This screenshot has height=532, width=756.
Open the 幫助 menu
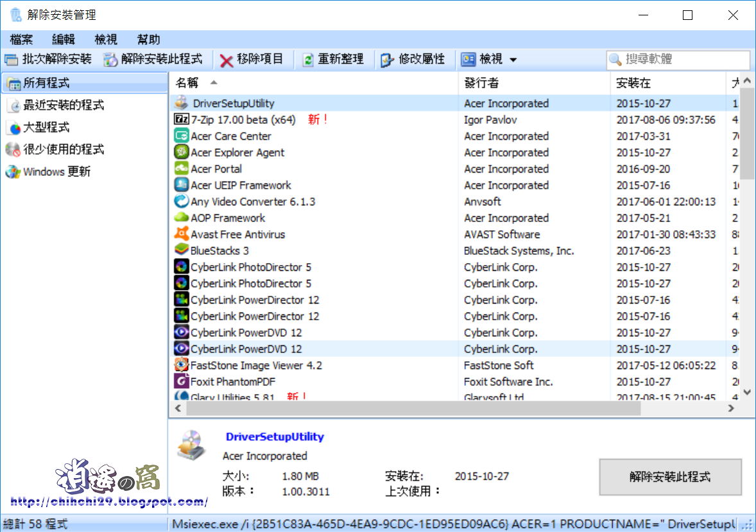[148, 40]
